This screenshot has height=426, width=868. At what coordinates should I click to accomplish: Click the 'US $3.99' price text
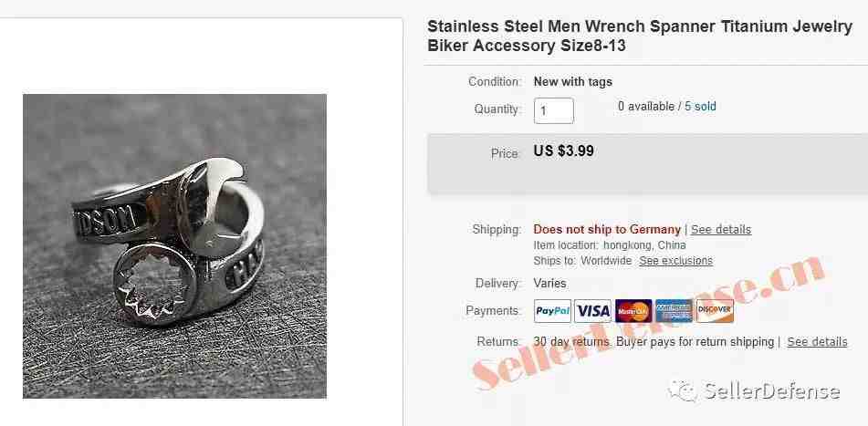[563, 151]
